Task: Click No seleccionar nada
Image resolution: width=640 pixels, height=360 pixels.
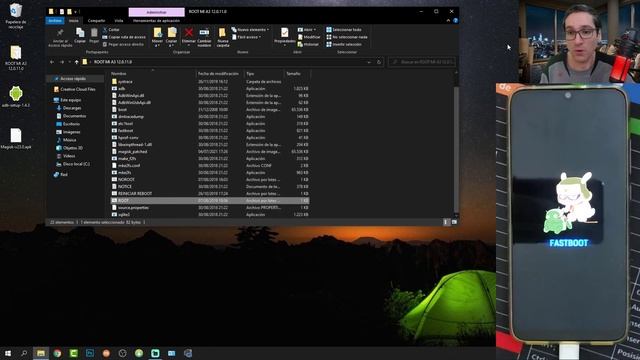Action: point(347,37)
